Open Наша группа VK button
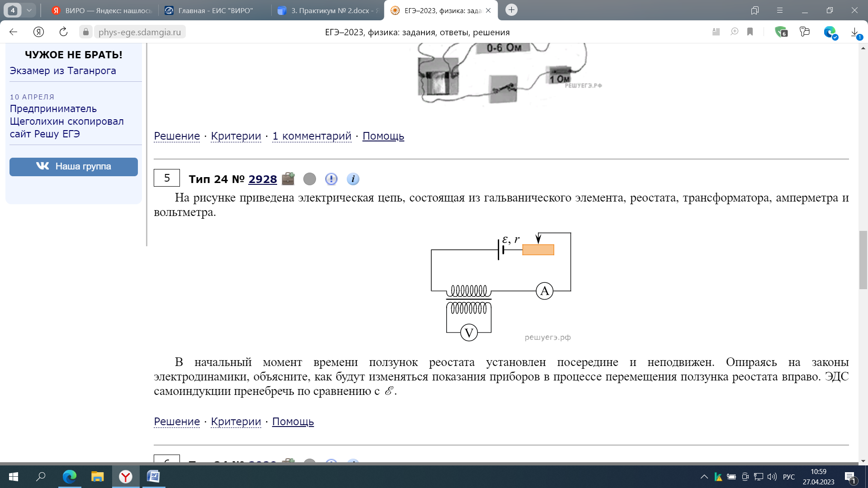Screen dimensions: 868x488 [73, 166]
